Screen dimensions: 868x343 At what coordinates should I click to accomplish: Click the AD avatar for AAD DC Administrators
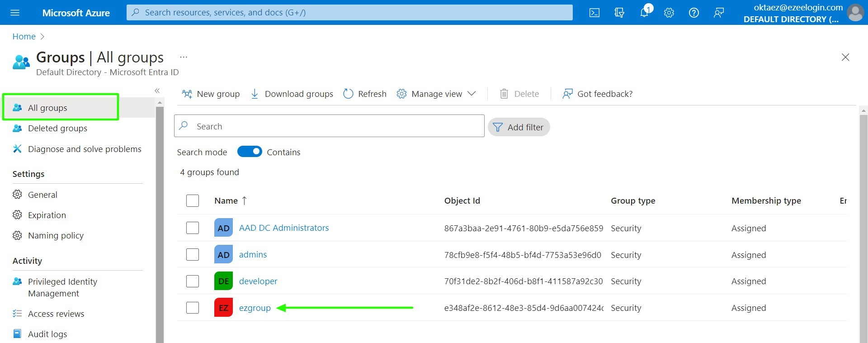[x=223, y=228]
